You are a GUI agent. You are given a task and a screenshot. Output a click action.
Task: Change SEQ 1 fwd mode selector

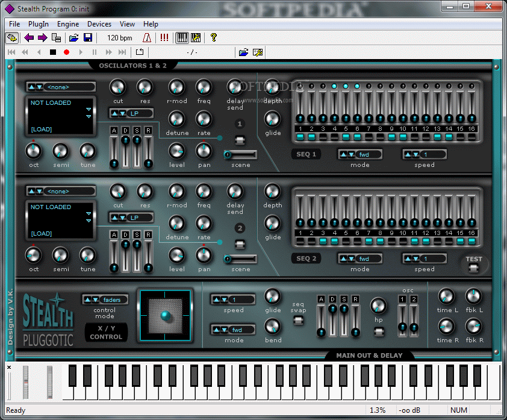(x=360, y=154)
